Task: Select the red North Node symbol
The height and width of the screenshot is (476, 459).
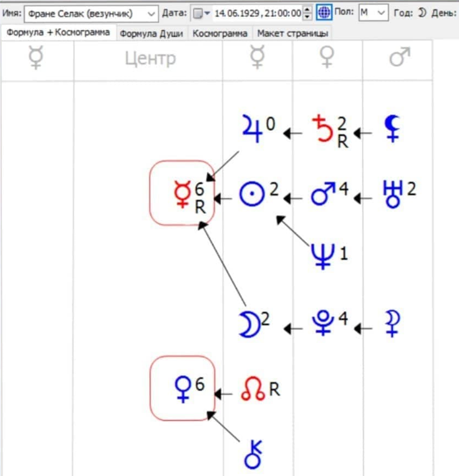Action: point(253,389)
